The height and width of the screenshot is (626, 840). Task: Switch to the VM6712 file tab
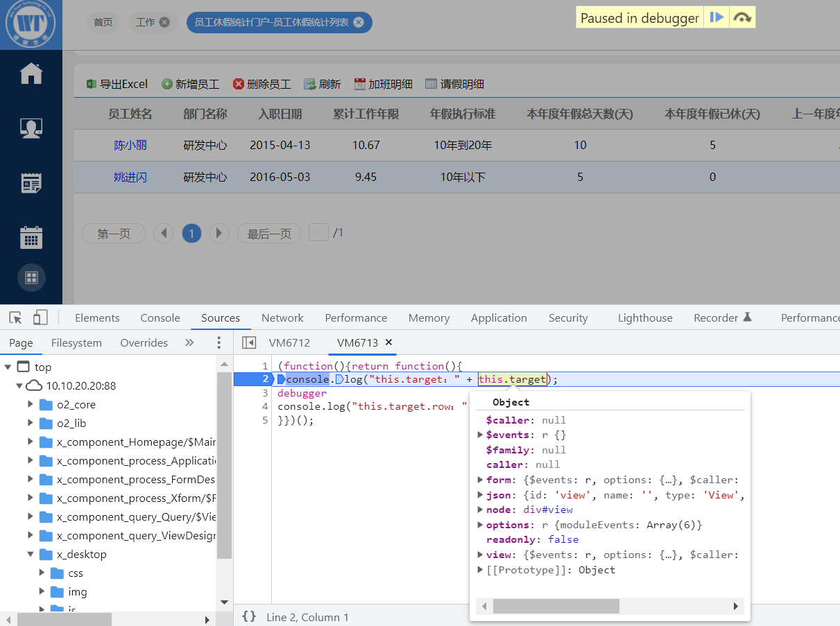289,342
